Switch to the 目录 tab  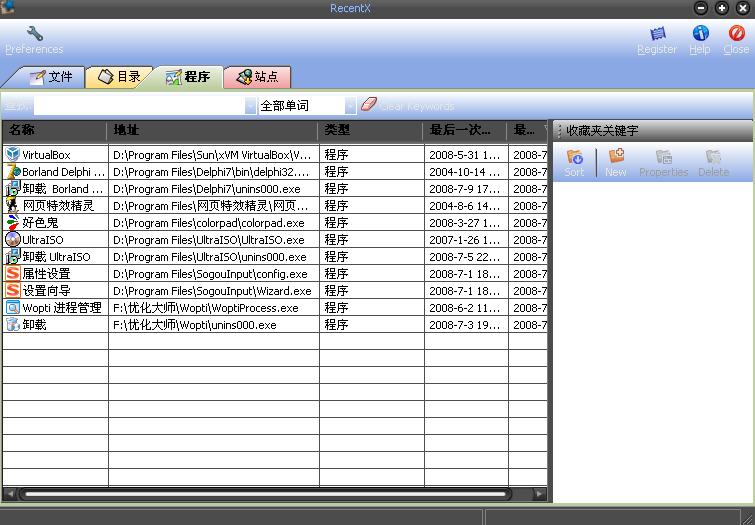click(x=119, y=77)
